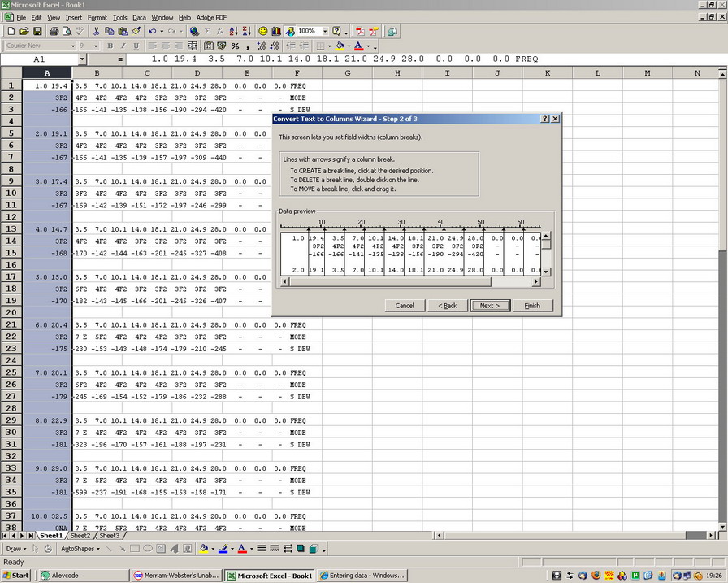Select column header G
The image size is (728, 583).
[x=347, y=73]
